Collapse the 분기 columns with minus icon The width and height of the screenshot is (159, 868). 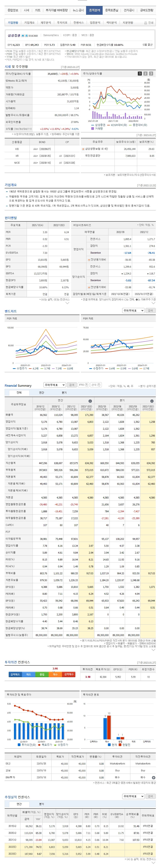152,401
